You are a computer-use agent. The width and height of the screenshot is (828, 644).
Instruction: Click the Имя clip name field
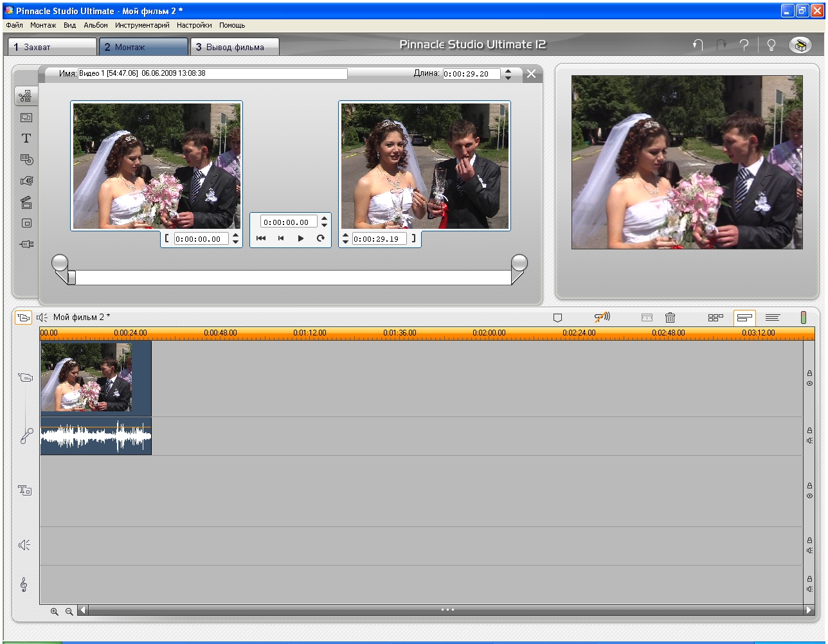pos(213,73)
